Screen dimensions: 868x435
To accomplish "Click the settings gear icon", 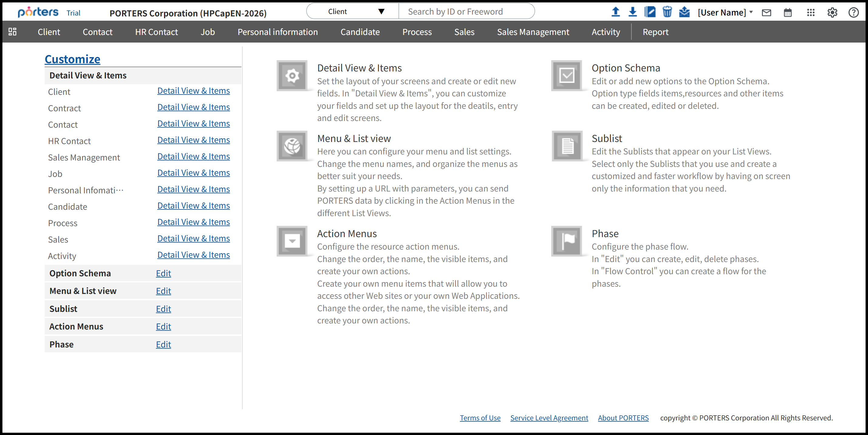I will [832, 13].
